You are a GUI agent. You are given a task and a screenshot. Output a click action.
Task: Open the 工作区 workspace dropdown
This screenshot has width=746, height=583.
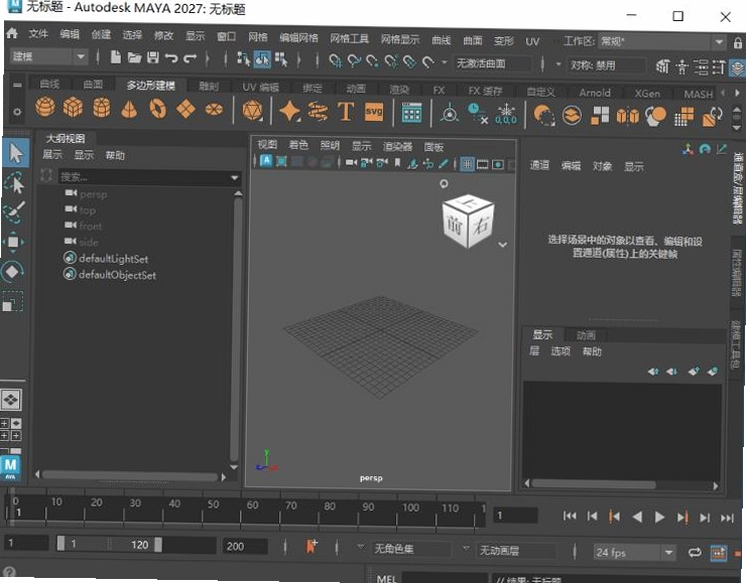tap(662, 42)
